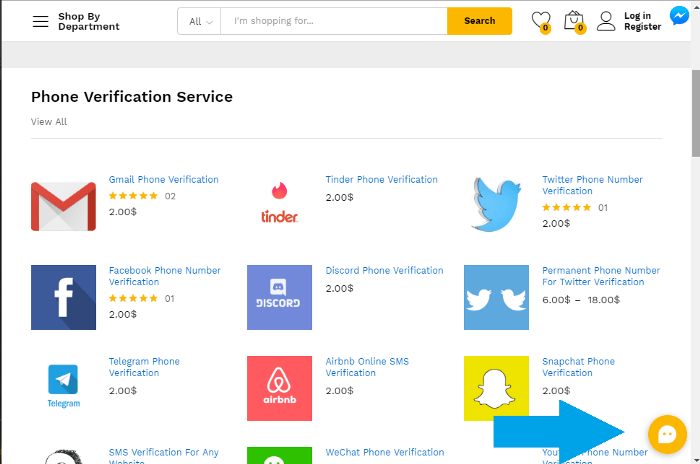Viewport: 700px width, 464px height.
Task: Open the orange live chat bubble
Action: (x=667, y=434)
